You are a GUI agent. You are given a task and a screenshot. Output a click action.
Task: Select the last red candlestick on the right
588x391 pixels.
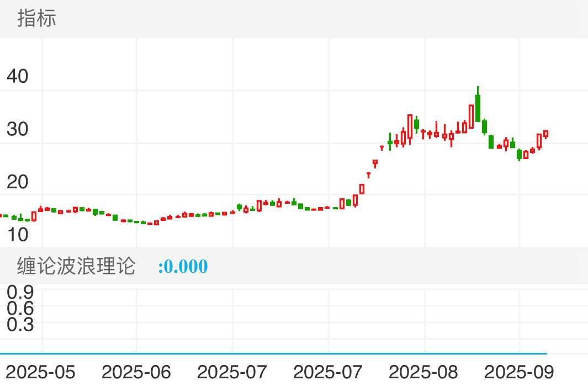[x=545, y=134]
